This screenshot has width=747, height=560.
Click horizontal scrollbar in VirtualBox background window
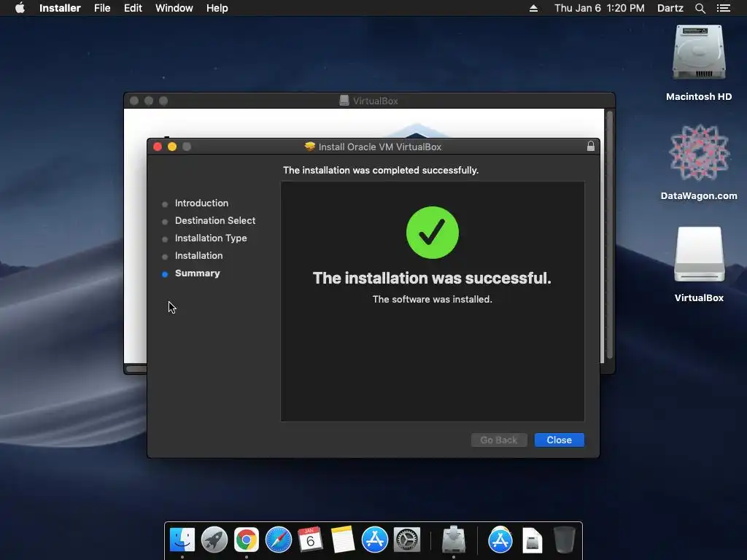tap(136, 369)
